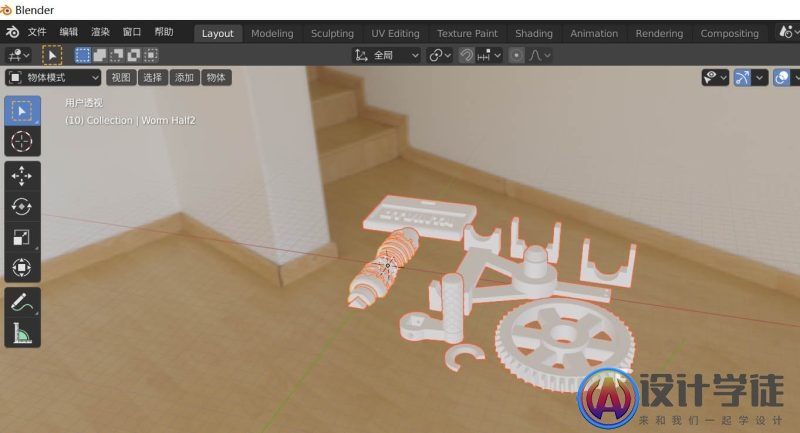Viewport: 800px width, 433px height.
Task: Click the flat plate object
Action: click(419, 217)
